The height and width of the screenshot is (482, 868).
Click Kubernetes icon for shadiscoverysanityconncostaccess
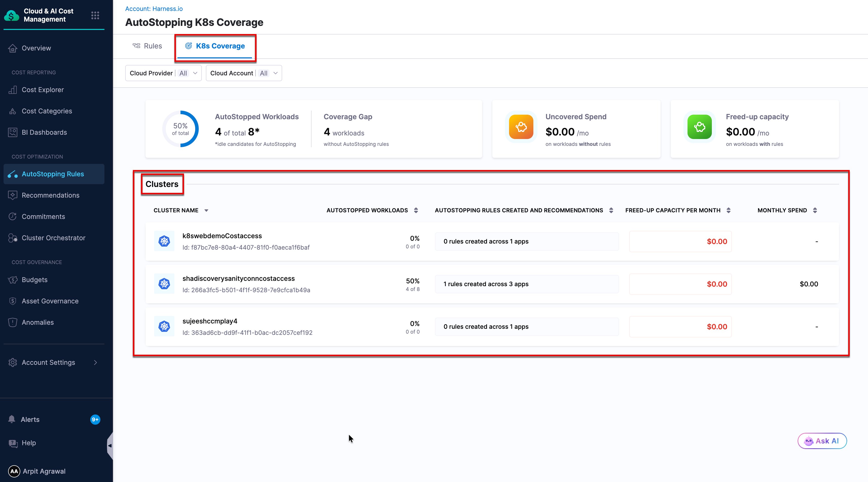click(x=164, y=284)
